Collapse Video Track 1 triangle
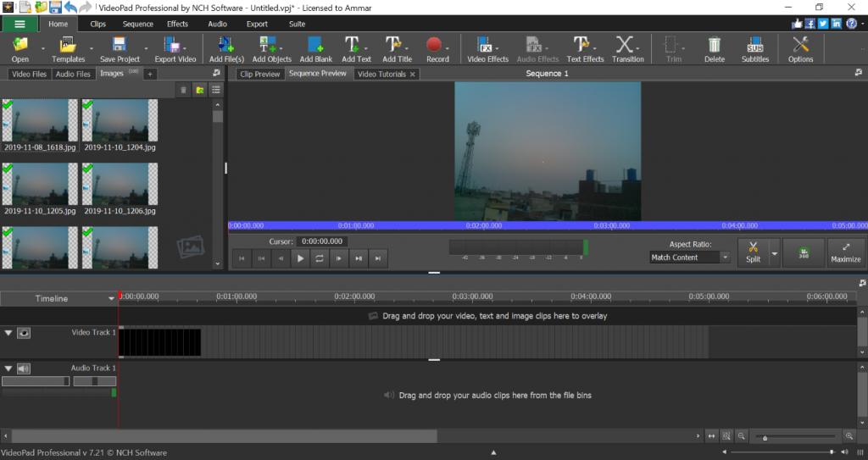 click(8, 333)
